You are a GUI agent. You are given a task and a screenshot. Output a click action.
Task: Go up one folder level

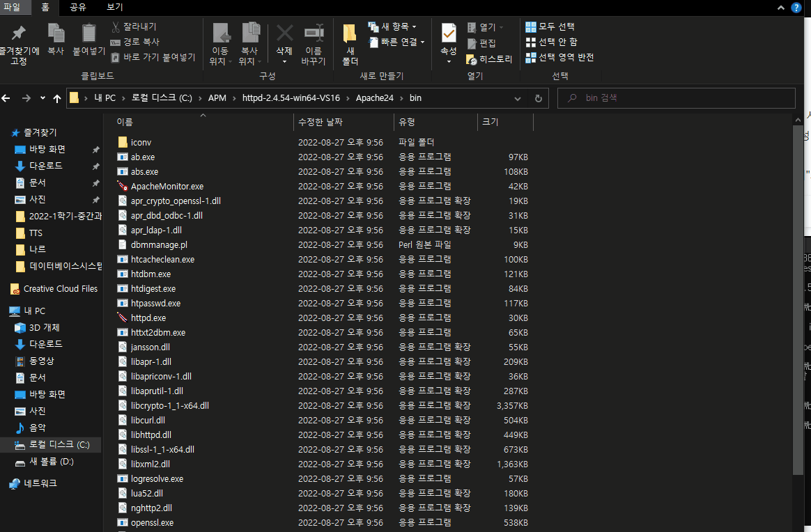click(57, 98)
